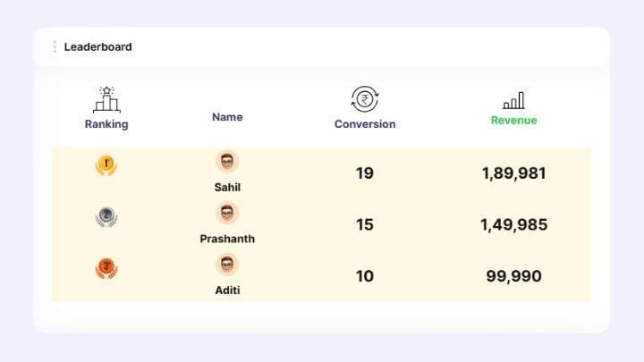The height and width of the screenshot is (362, 644).
Task: Open Aditi's name entry
Action: pyautogui.click(x=227, y=290)
